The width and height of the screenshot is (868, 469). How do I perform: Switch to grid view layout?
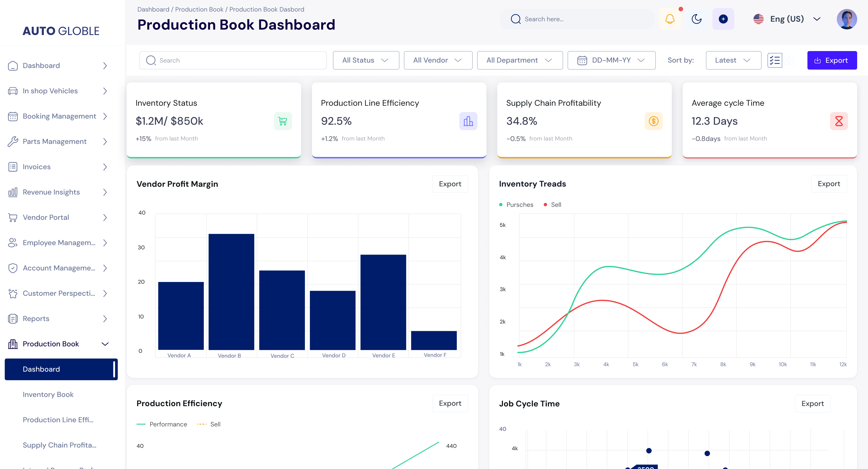789,60
